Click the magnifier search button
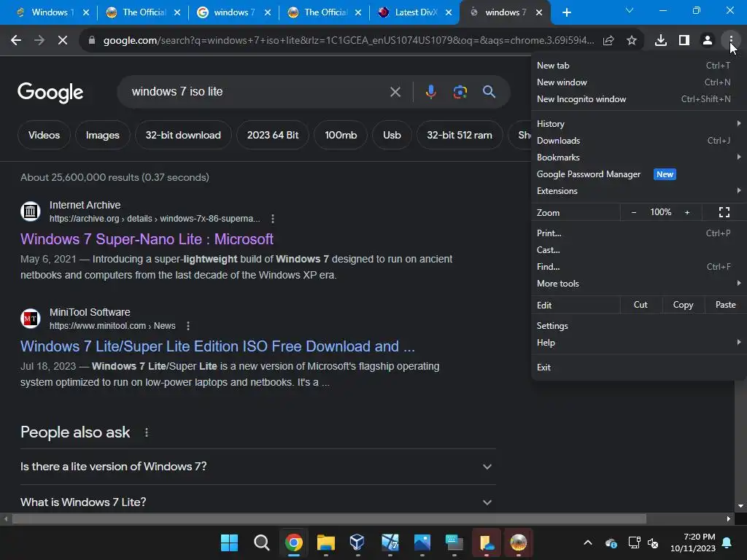This screenshot has width=747, height=560. coord(489,91)
